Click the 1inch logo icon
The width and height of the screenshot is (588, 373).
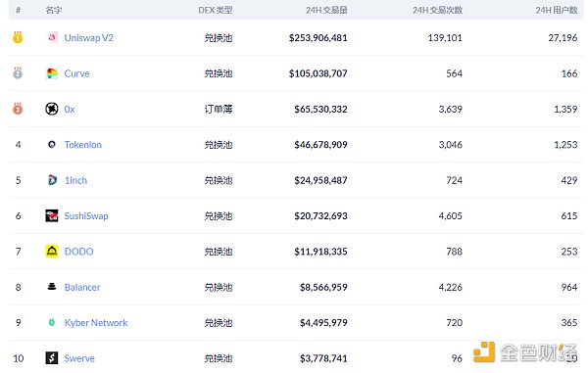pos(52,180)
